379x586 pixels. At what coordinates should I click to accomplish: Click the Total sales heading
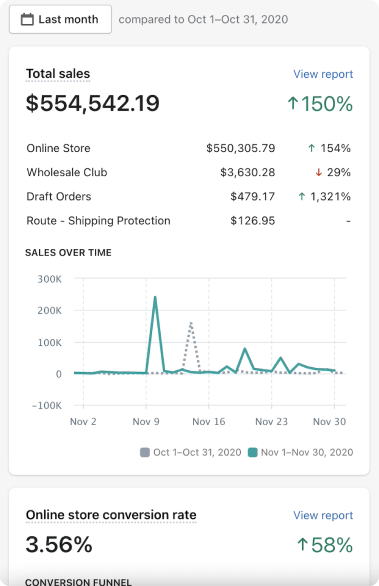(58, 74)
